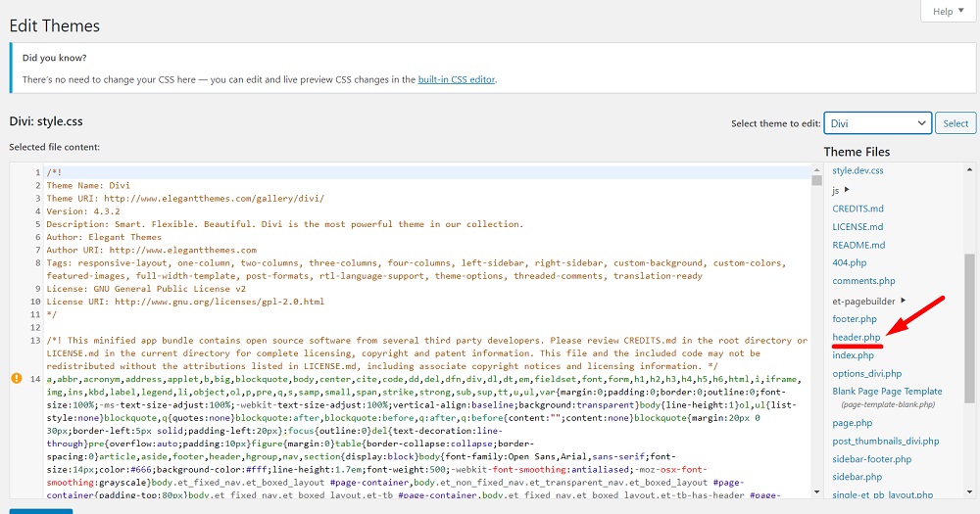
Task: Click the blue button below the editor
Action: (x=40, y=511)
